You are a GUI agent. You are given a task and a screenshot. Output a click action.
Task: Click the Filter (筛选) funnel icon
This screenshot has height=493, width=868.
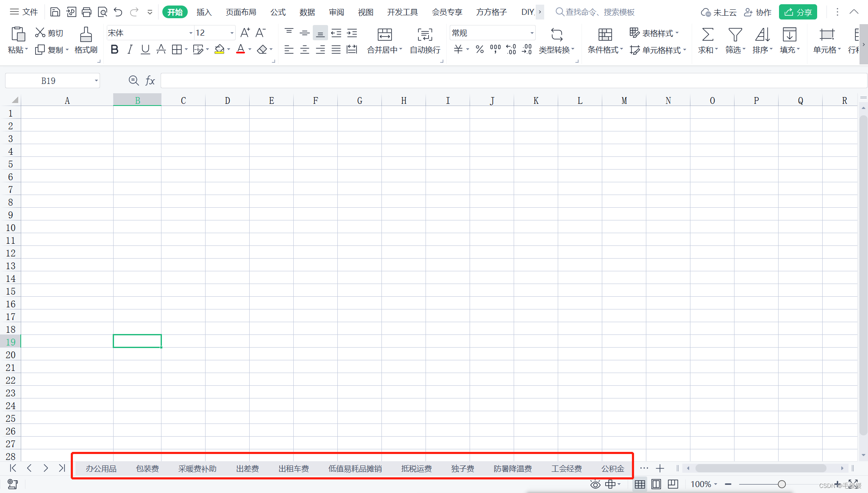point(735,34)
